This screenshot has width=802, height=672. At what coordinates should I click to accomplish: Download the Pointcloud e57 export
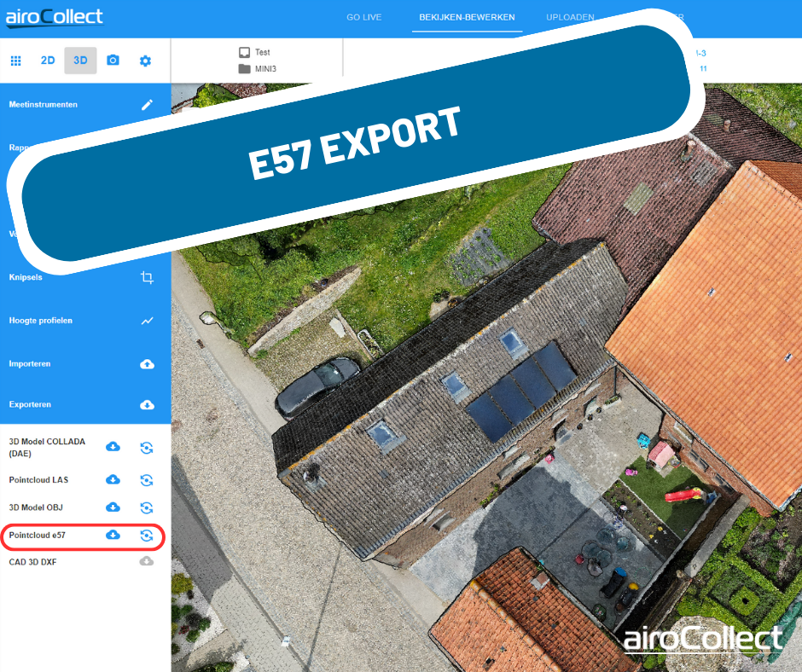pyautogui.click(x=113, y=536)
